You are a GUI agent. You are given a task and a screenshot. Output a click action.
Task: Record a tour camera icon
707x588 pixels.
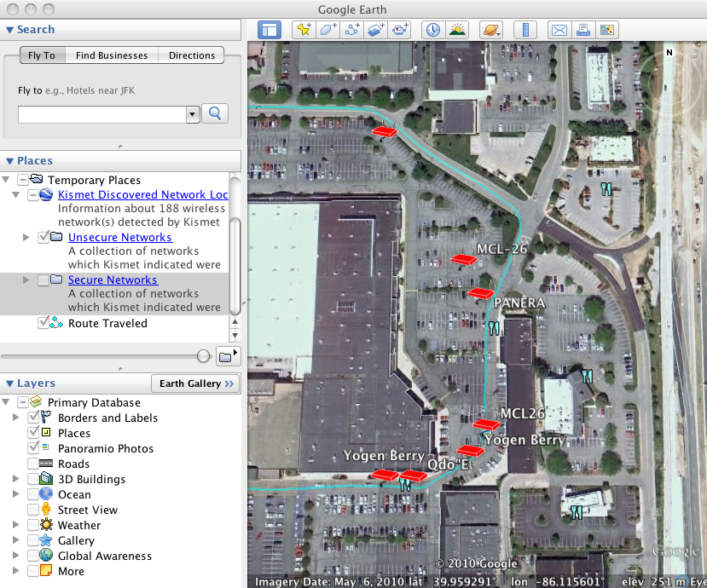pos(399,30)
